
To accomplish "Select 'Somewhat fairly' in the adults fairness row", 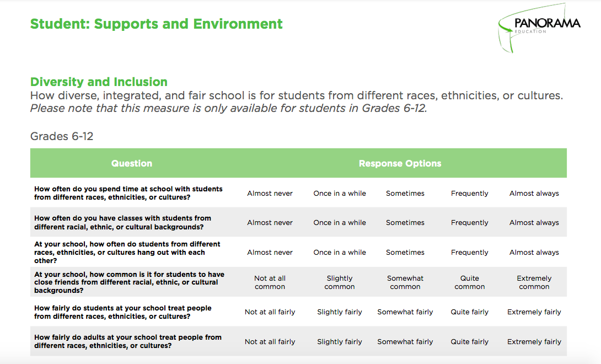I will pos(405,341).
